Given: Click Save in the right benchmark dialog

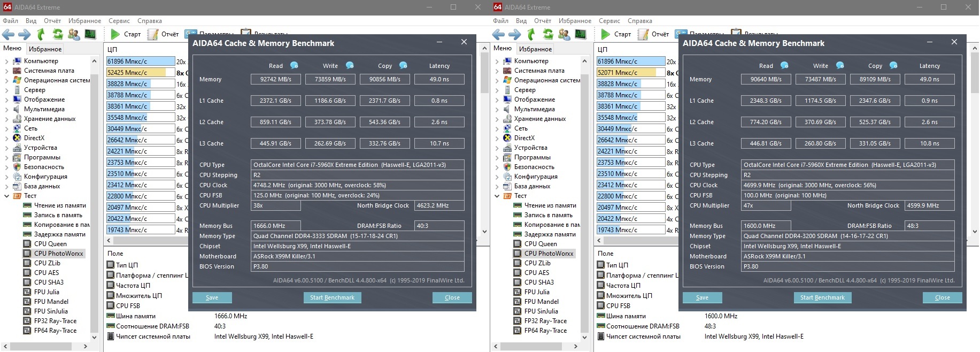Looking at the screenshot, I should 702,297.
